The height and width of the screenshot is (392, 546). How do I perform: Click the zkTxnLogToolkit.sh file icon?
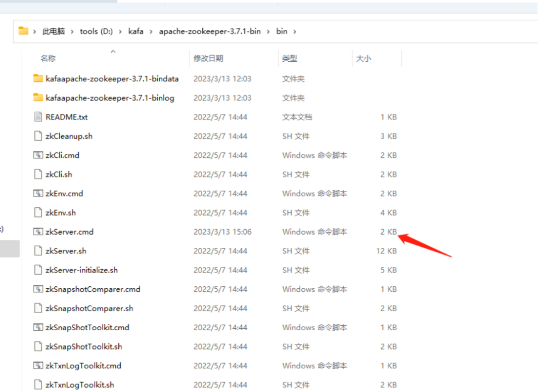click(38, 385)
